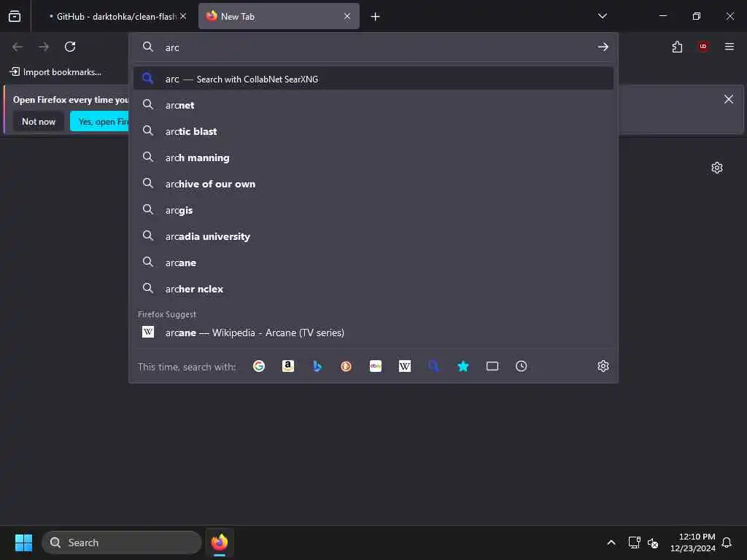747x560 pixels.
Task: Select arc Search with CollabNet SearXNG
Action: pos(373,79)
